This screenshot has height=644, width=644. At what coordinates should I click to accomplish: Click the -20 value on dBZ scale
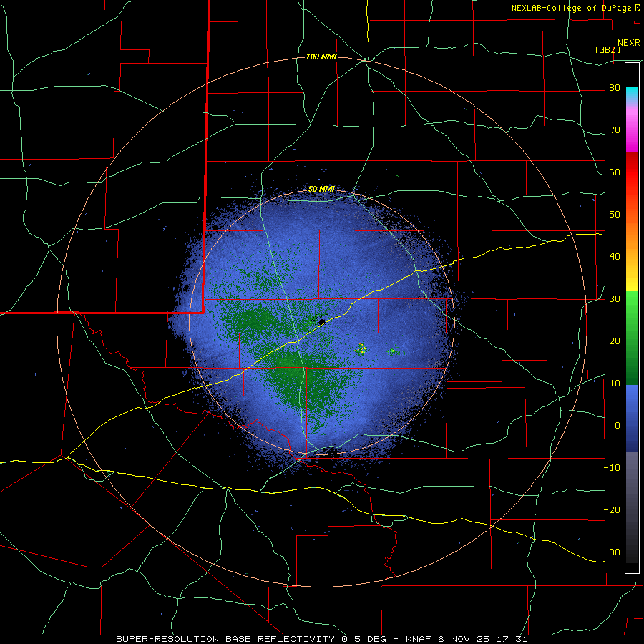coord(612,510)
